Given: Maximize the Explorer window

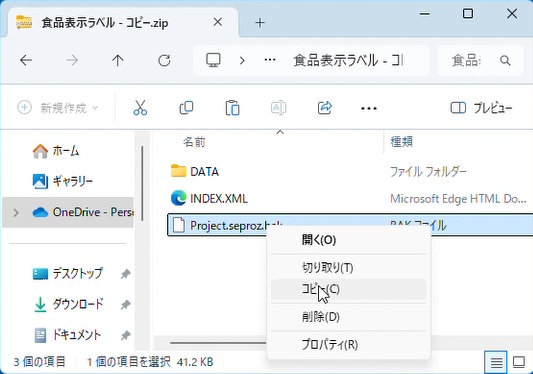Looking at the screenshot, I should [468, 14].
